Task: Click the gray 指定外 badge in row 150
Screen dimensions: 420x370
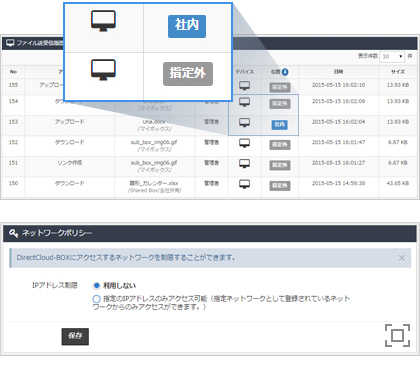Action: tap(280, 186)
